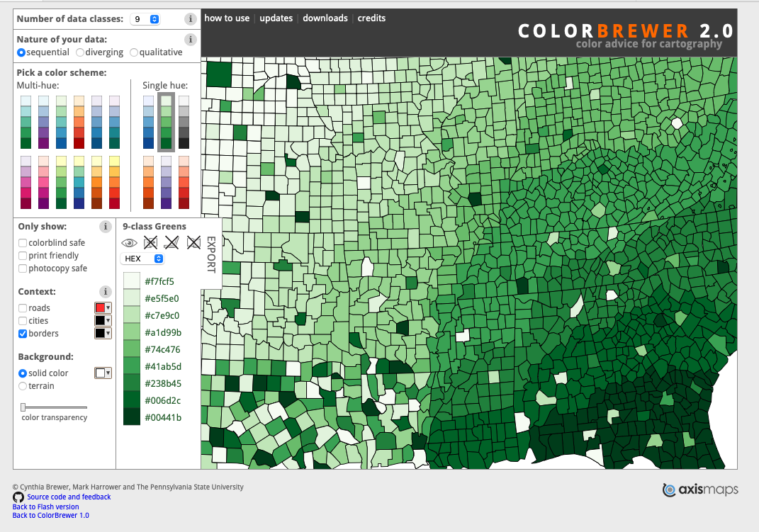The image size is (759, 532).
Task: Open the downloads menu item
Action: point(325,18)
